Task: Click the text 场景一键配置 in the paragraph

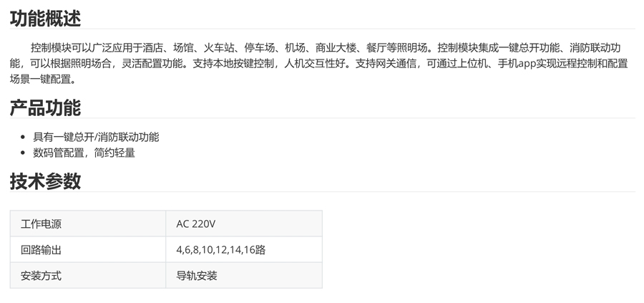Action: click(x=42, y=80)
